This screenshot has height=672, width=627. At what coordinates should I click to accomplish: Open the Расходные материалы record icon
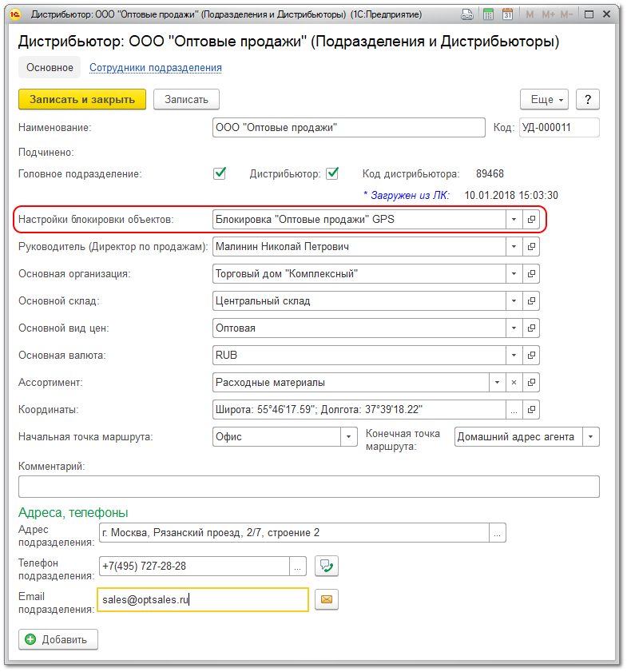click(531, 382)
